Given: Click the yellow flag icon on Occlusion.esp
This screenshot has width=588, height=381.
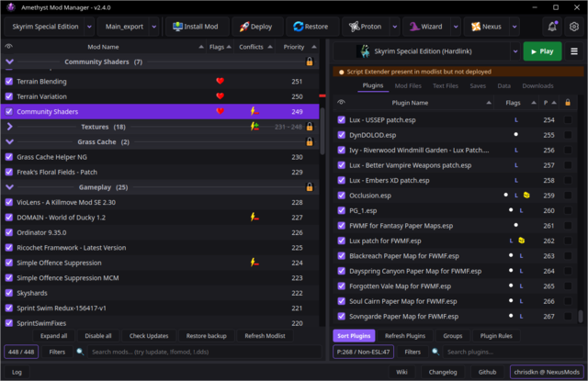Looking at the screenshot, I should (526, 196).
